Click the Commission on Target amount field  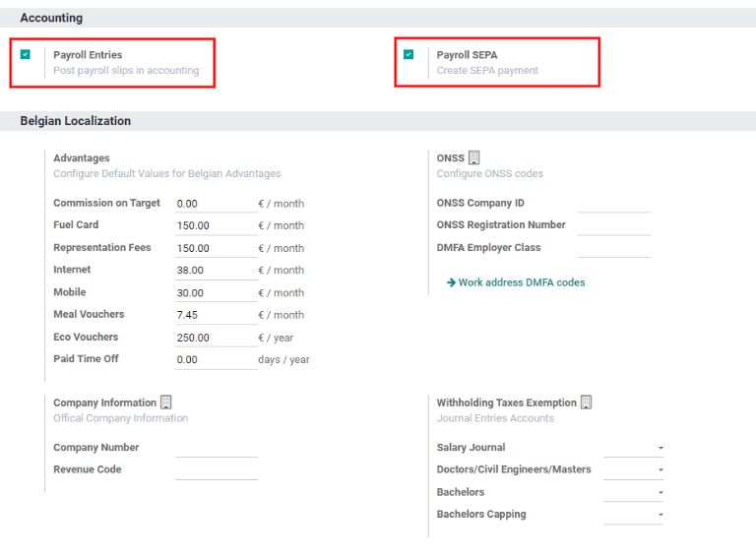click(x=216, y=204)
